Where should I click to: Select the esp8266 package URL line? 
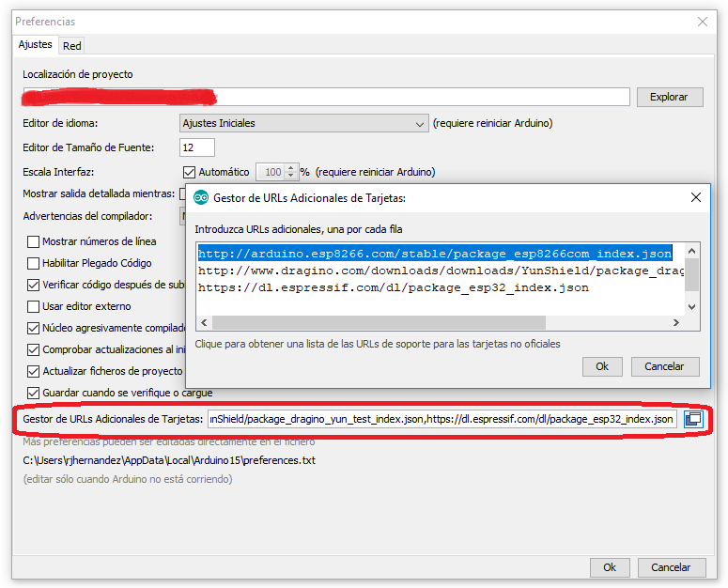[x=435, y=254]
